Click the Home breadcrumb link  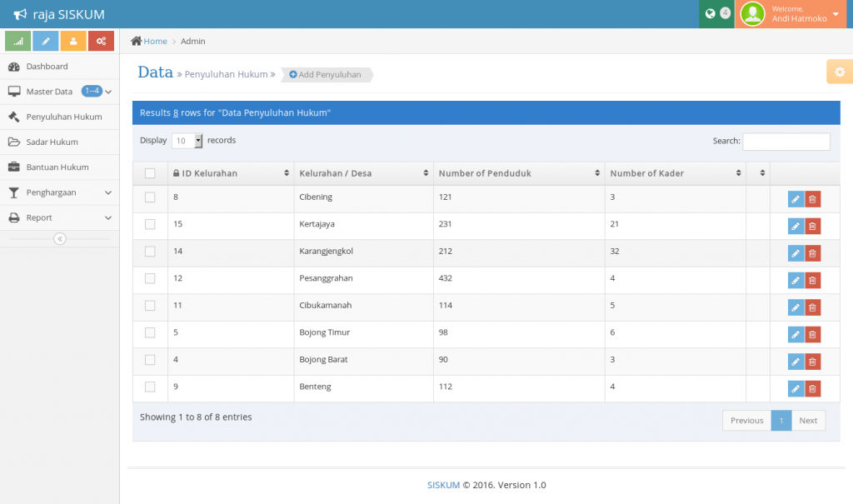[x=155, y=41]
